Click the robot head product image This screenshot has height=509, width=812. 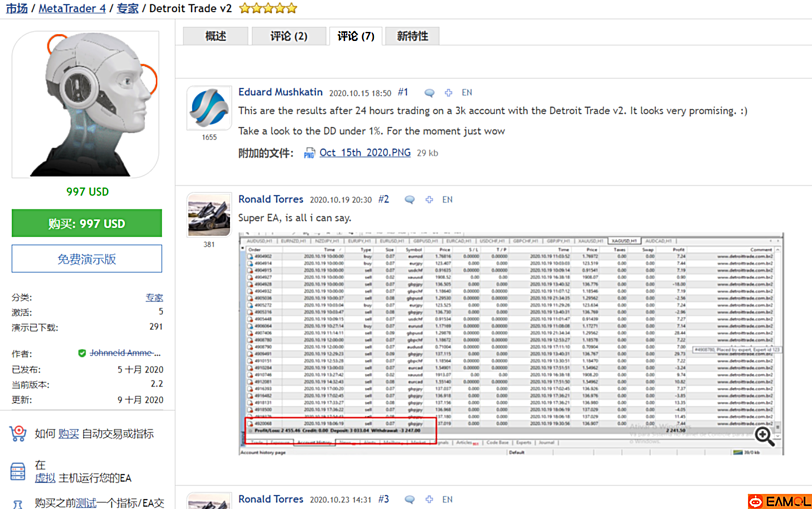(86, 104)
